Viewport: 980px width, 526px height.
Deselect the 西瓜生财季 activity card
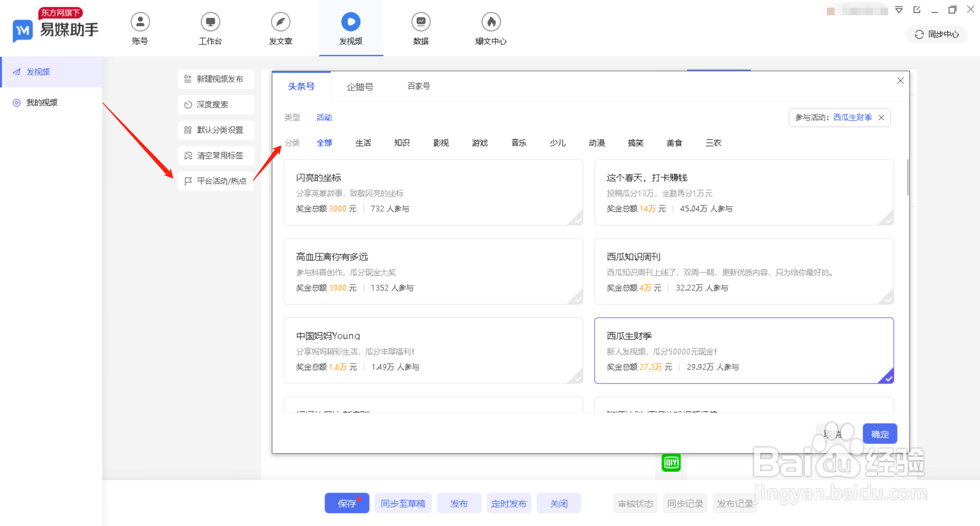(x=744, y=351)
